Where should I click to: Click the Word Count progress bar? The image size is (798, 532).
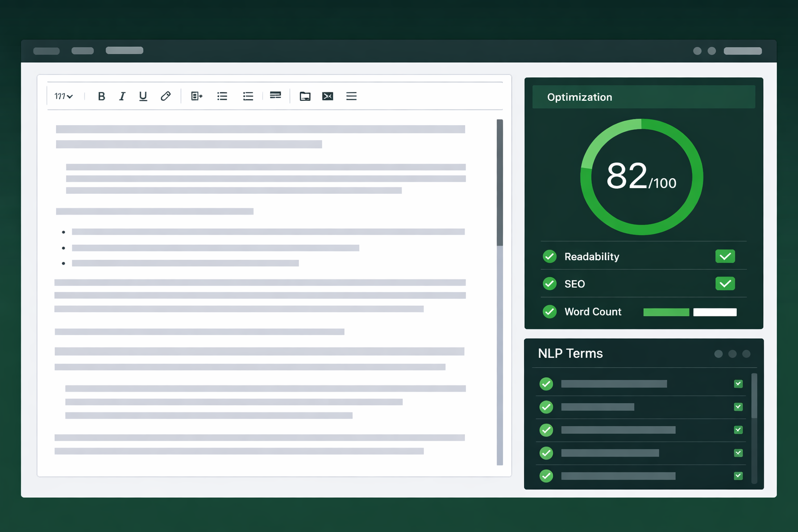(689, 312)
